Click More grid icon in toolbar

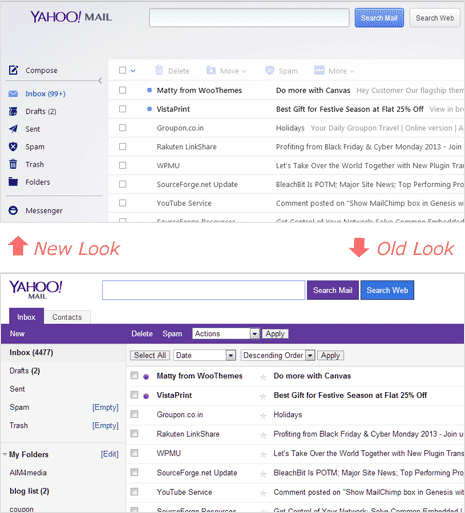point(319,70)
